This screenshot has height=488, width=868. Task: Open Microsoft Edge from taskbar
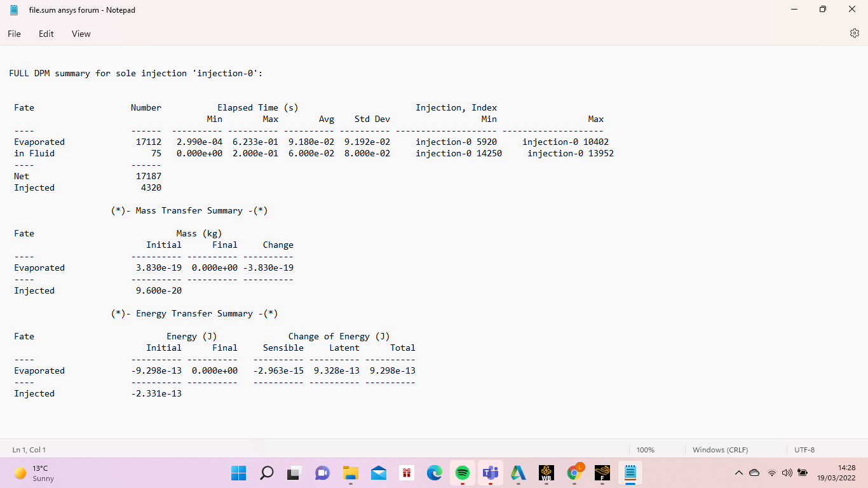(x=435, y=473)
